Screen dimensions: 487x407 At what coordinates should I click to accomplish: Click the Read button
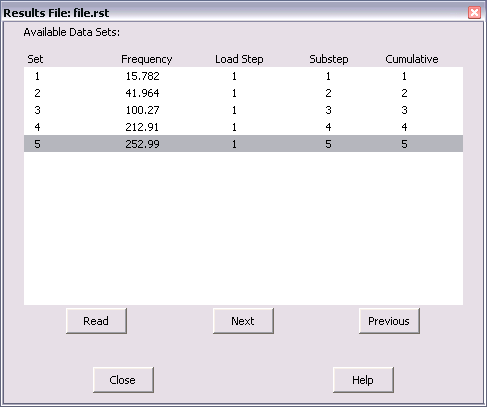(x=96, y=321)
